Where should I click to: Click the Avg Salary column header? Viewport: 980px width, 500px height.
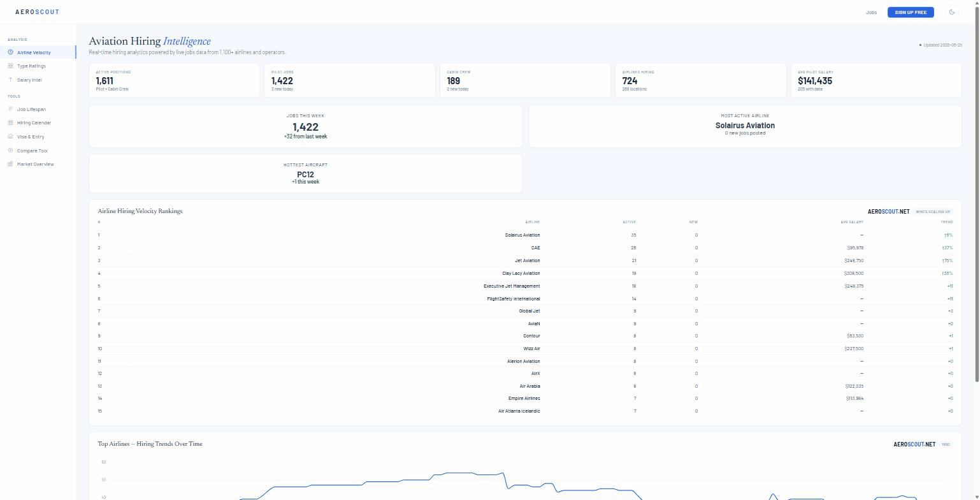coord(852,222)
